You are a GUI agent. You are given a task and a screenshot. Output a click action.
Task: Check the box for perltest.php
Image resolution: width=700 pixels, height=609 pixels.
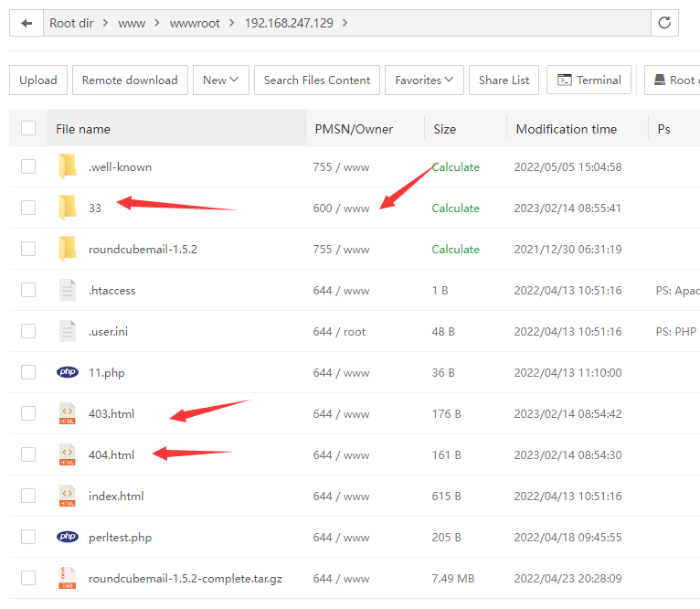(x=28, y=537)
